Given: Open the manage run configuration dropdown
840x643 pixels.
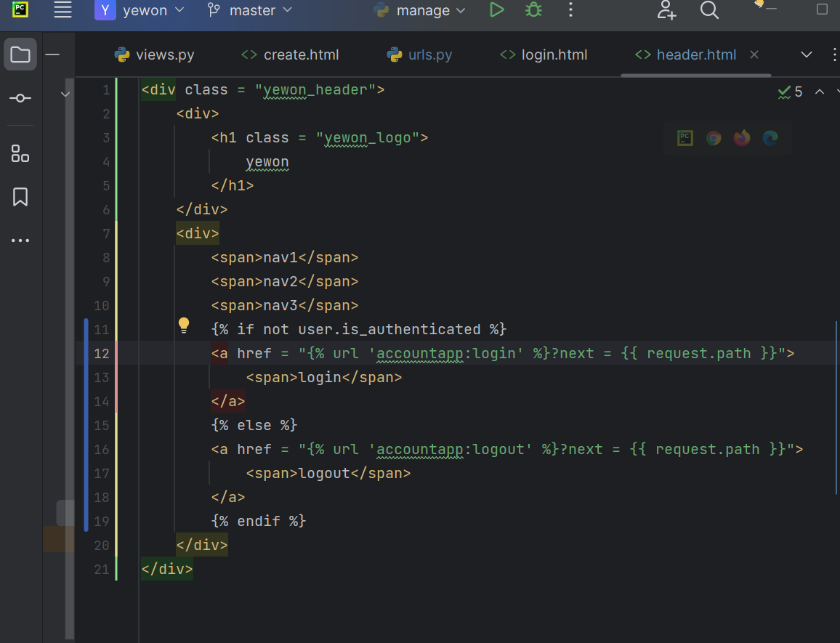Looking at the screenshot, I should tap(419, 10).
